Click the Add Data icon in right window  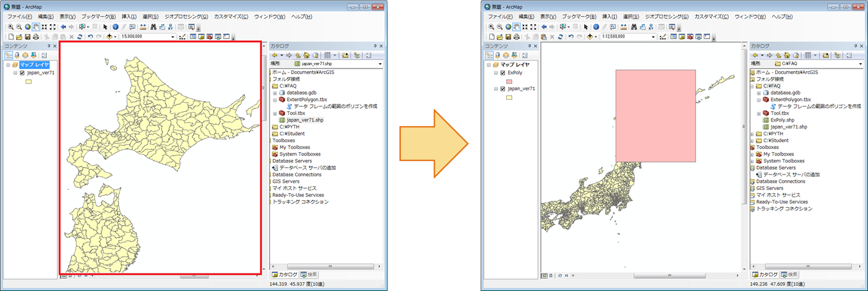pyautogui.click(x=589, y=37)
